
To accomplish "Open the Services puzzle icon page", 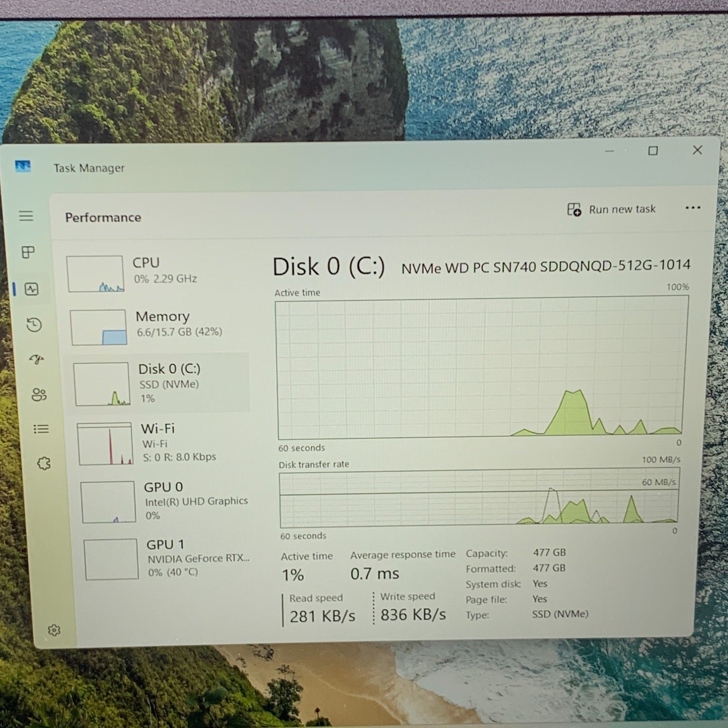I will click(44, 463).
